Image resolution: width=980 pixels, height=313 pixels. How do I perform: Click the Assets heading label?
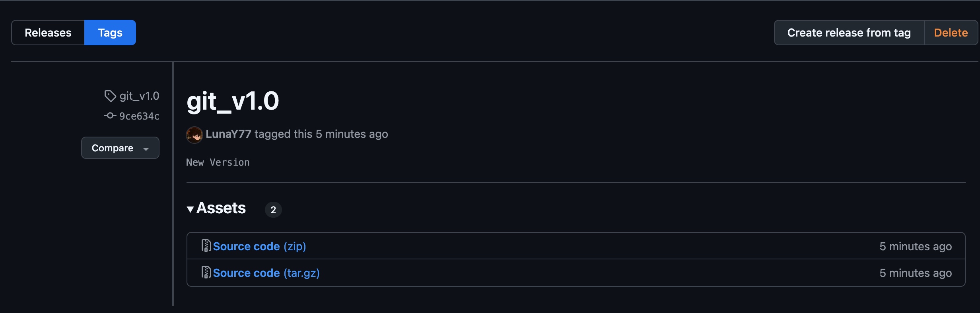coord(221,208)
